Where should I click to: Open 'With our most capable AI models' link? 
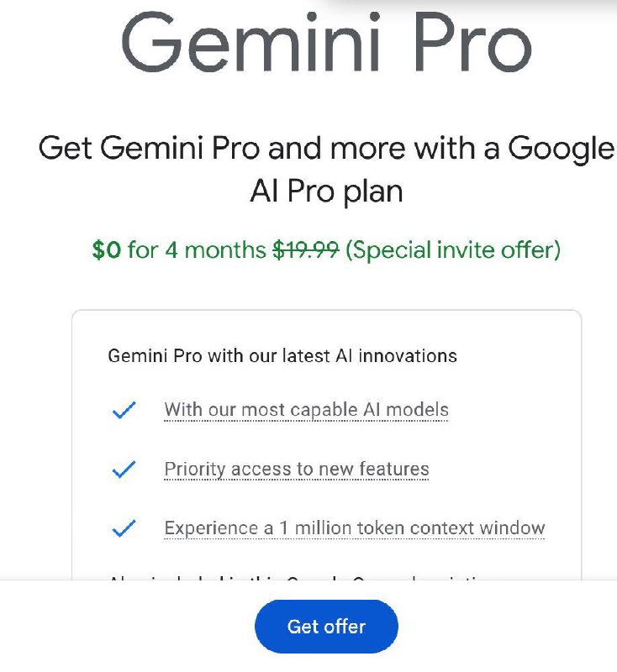click(306, 410)
